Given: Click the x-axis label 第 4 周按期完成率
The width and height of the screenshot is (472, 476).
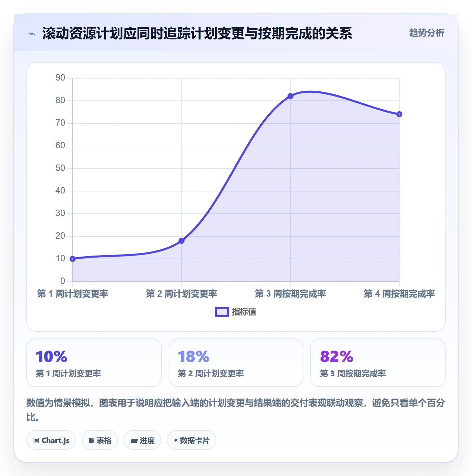Looking at the screenshot, I should pyautogui.click(x=399, y=294).
